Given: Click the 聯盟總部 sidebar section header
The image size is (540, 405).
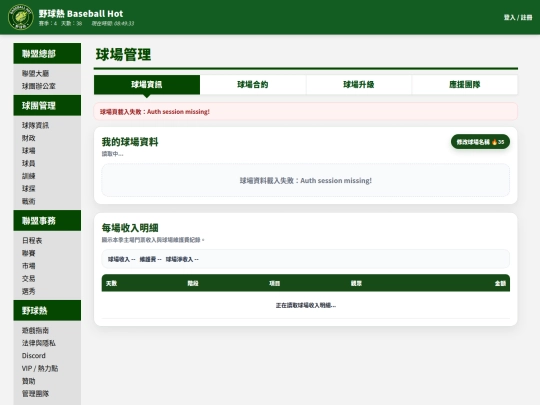Looking at the screenshot, I should pos(47,53).
